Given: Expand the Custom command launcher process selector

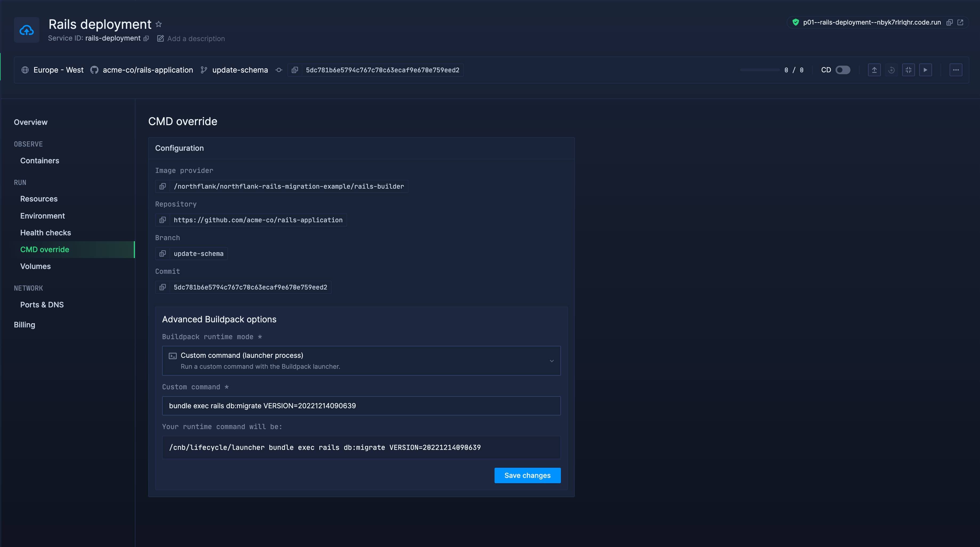Looking at the screenshot, I should 361,360.
